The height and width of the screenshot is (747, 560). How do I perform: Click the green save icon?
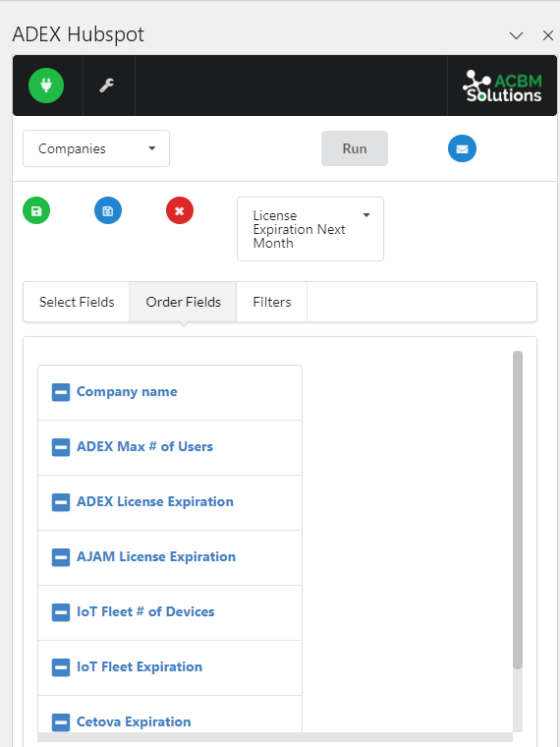36,210
